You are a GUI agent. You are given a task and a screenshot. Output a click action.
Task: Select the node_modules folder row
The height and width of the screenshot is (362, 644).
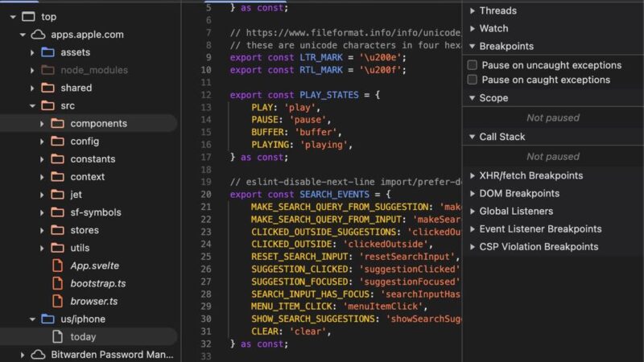tap(89, 70)
